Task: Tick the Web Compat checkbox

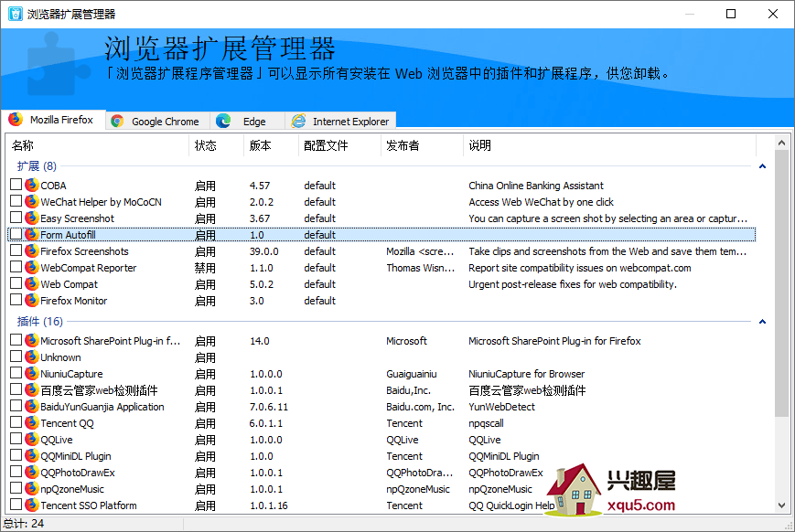Action: point(16,283)
